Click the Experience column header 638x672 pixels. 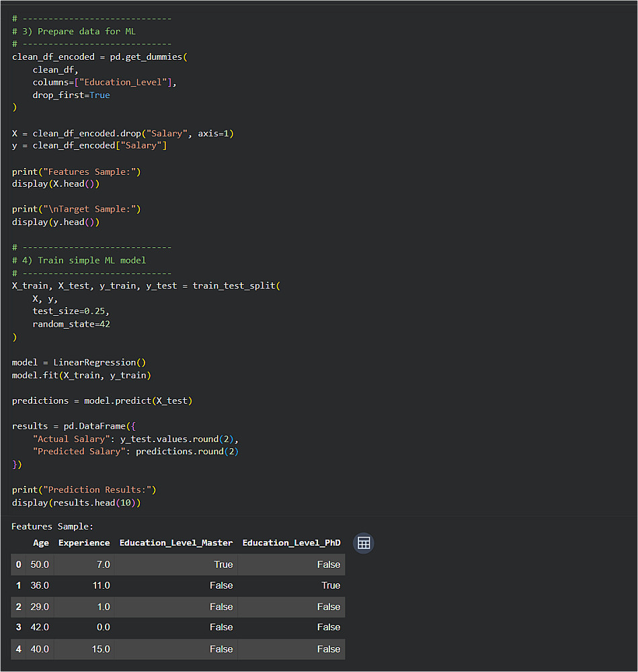tap(84, 543)
